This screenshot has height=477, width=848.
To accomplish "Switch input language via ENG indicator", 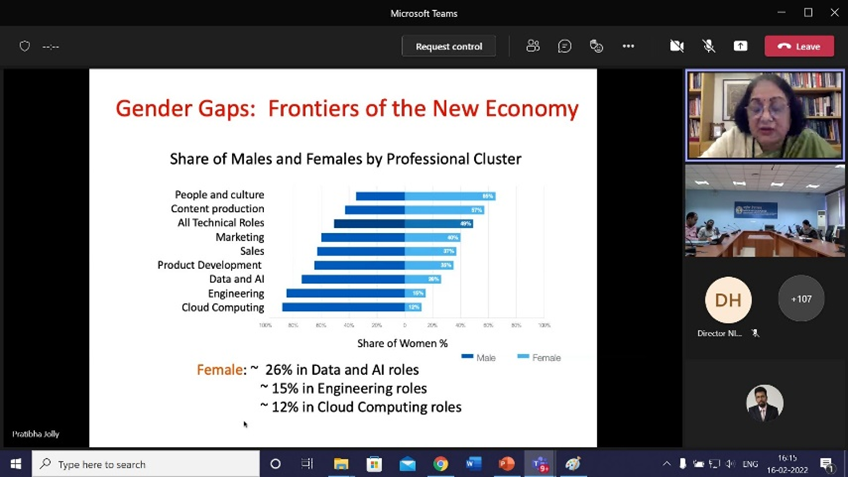I will (750, 464).
